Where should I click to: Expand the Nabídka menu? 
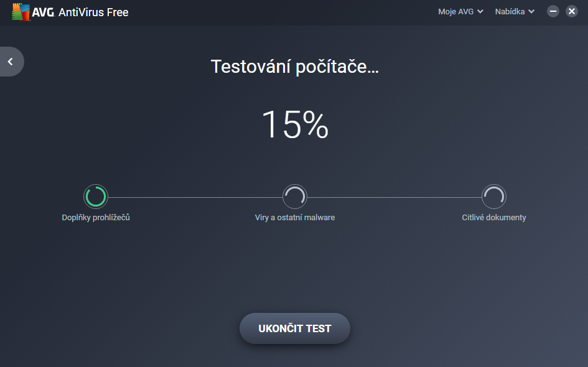pyautogui.click(x=515, y=12)
